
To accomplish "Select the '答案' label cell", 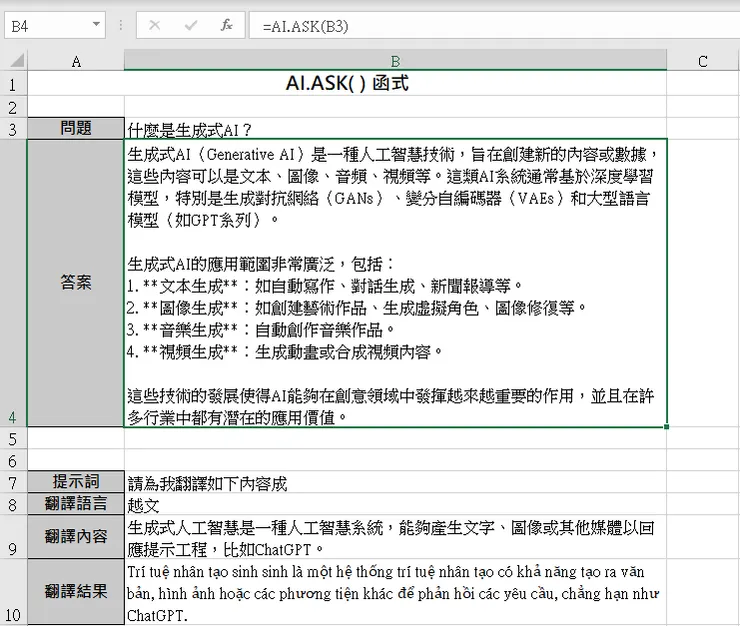I will tap(76, 283).
